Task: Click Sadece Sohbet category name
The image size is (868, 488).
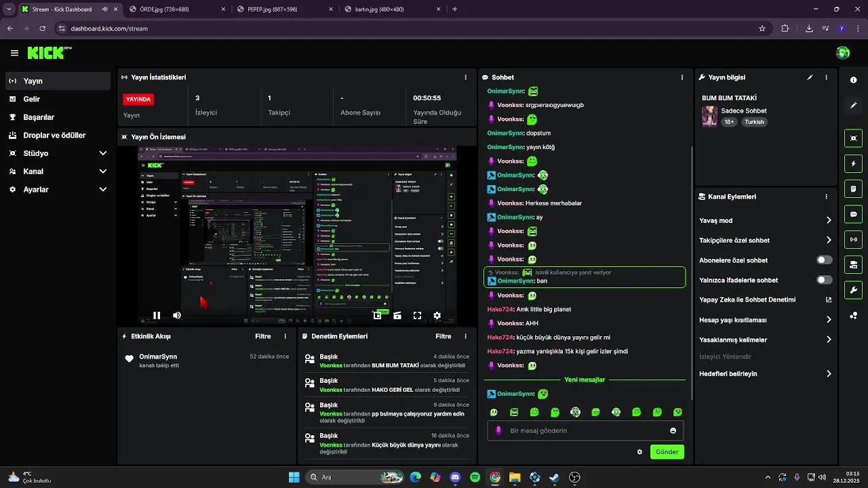Action: click(744, 110)
